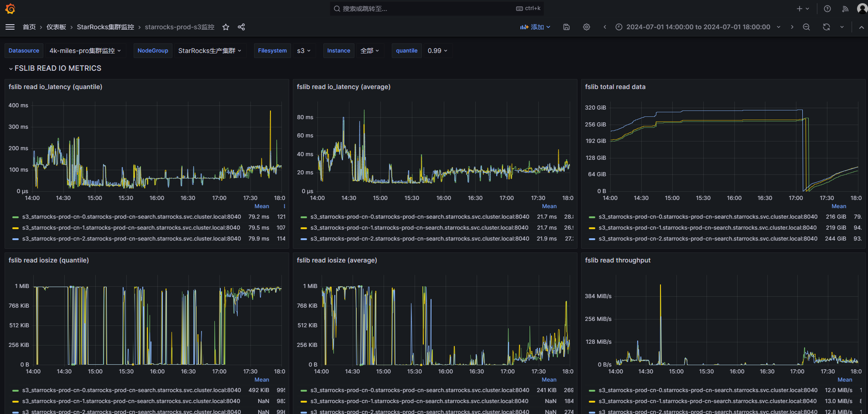Sort iosize average legend by Mean
The image size is (868, 414).
pos(549,380)
